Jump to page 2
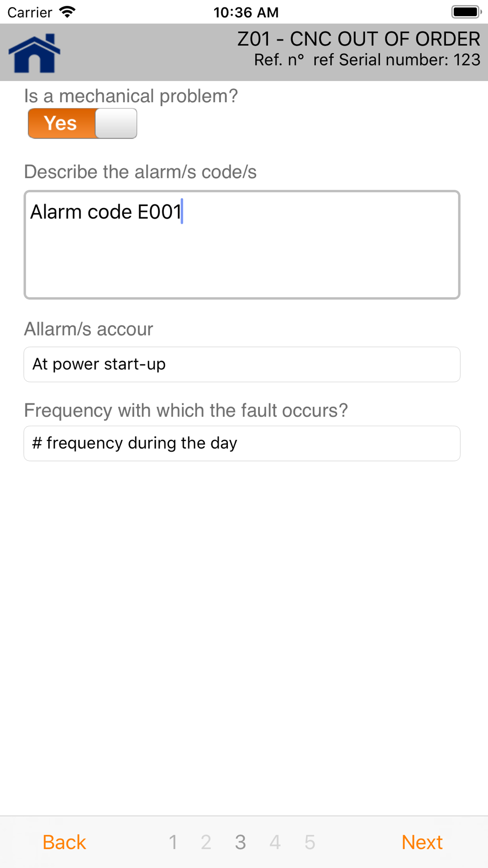 click(206, 842)
